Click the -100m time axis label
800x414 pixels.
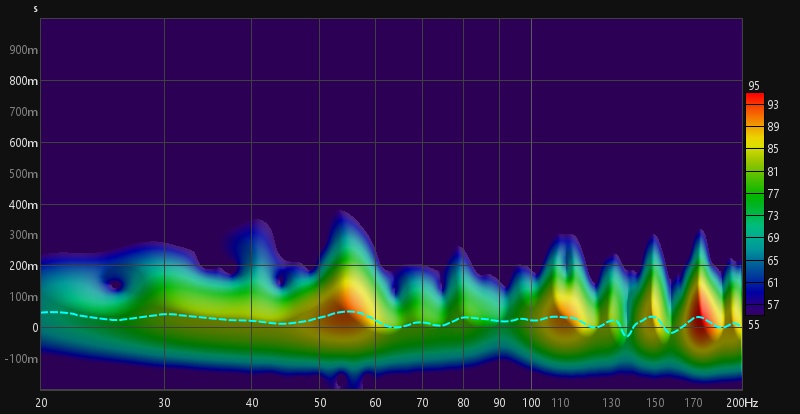tap(23, 359)
